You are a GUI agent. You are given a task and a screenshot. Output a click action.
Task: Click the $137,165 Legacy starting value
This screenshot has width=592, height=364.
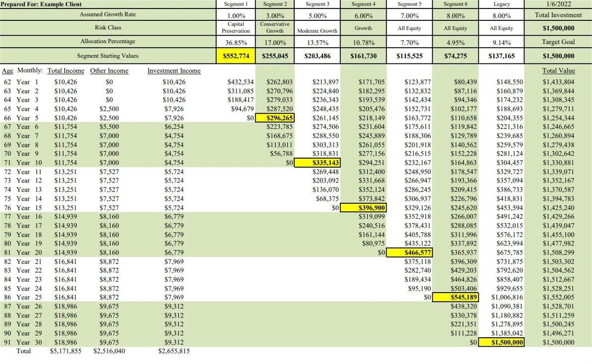501,56
